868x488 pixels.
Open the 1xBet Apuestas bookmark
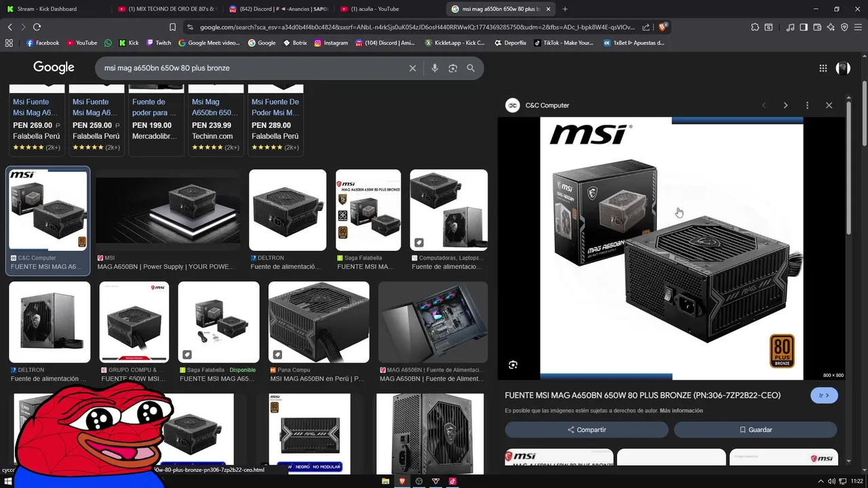(x=633, y=43)
